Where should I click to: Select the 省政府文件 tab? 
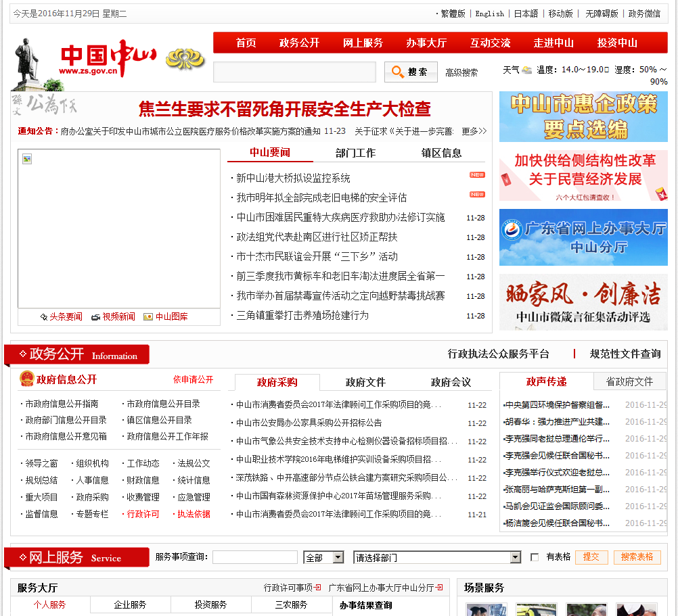[629, 381]
